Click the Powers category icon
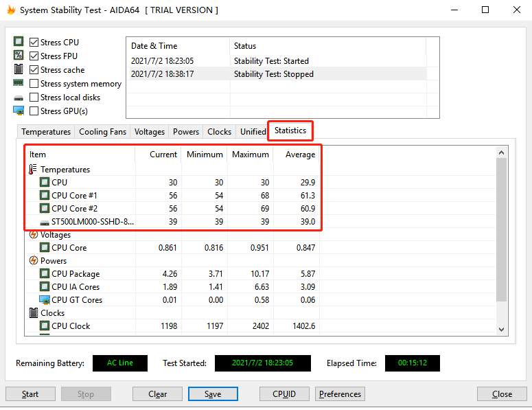 34,261
